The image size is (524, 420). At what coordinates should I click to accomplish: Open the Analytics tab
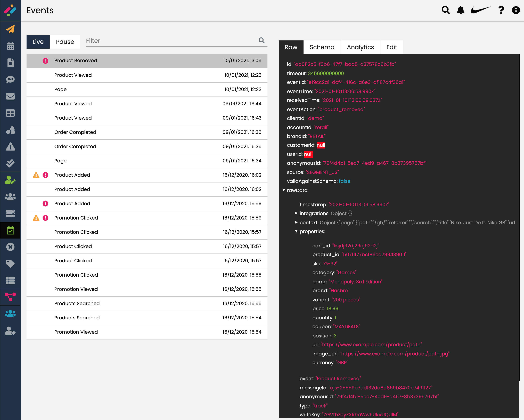coord(360,47)
